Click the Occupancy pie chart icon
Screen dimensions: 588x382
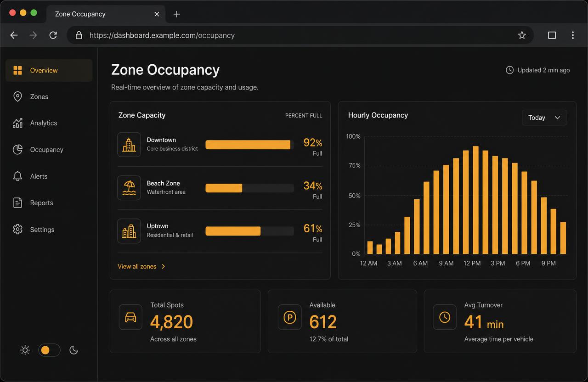coord(17,150)
